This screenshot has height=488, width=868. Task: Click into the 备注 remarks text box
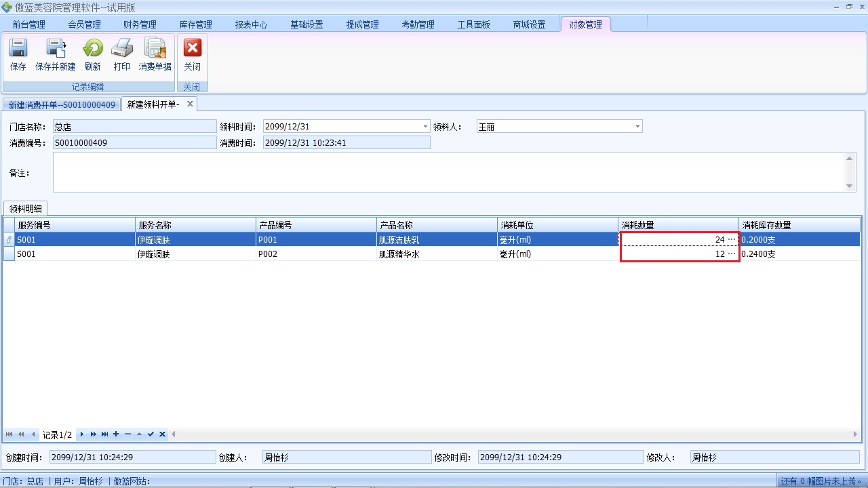(448, 172)
